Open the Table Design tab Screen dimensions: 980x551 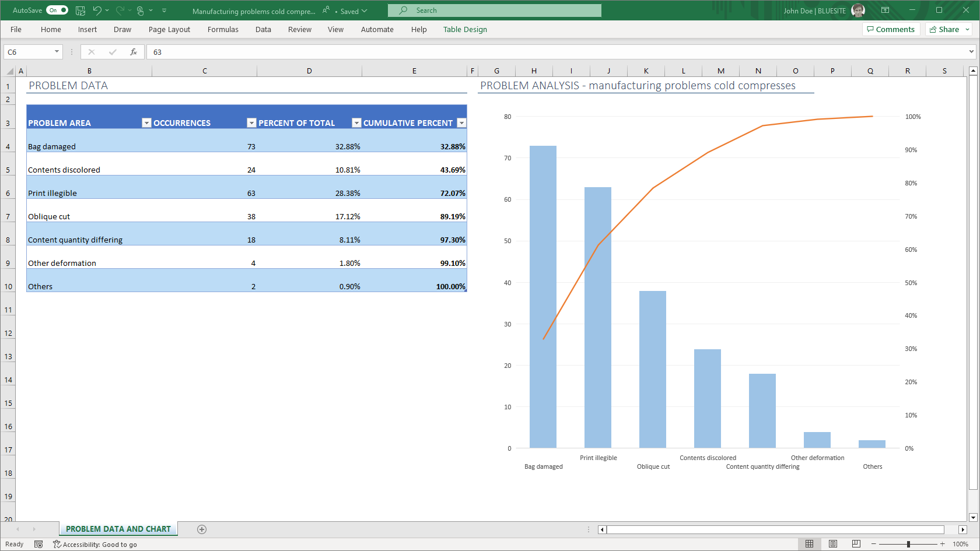465,29
